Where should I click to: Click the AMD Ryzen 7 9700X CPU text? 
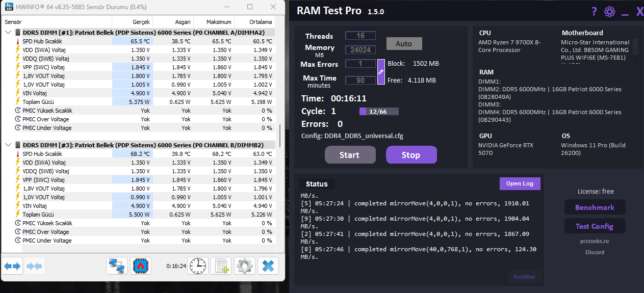pyautogui.click(x=509, y=46)
